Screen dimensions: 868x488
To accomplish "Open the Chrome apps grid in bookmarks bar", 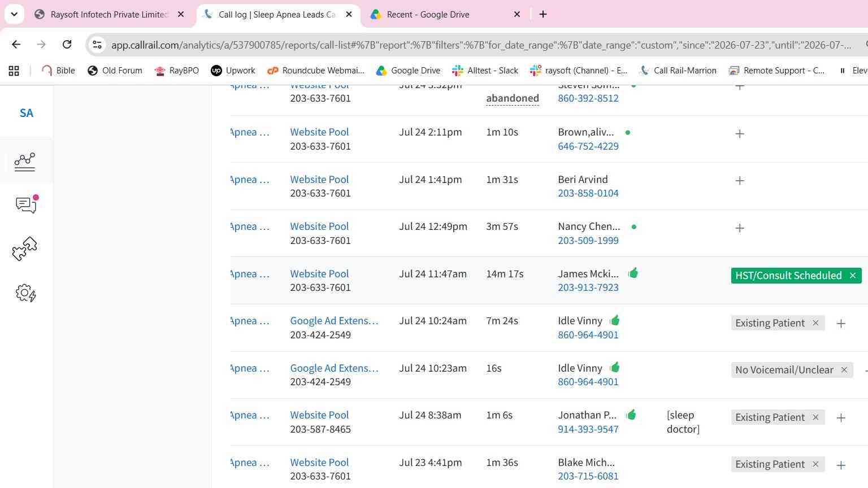I will (14, 71).
